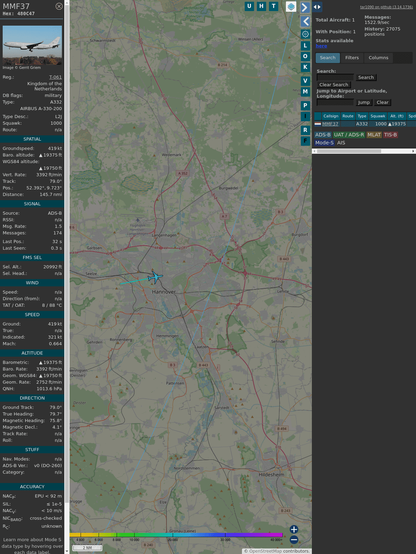416x554 pixels.
Task: Select MMF37 callsign in aircraft table
Action: (x=330, y=124)
